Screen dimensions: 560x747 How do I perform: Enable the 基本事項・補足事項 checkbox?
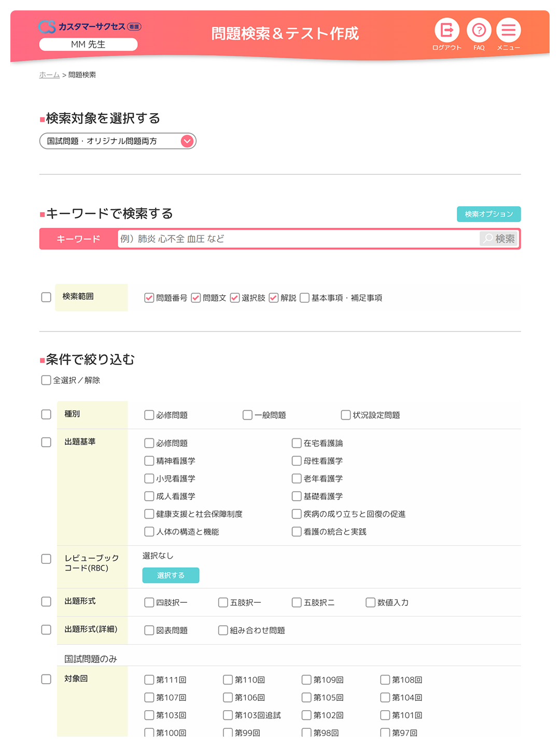point(304,297)
